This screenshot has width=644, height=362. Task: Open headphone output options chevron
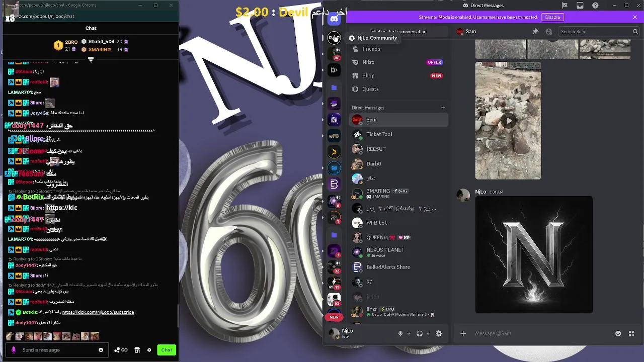428,333
